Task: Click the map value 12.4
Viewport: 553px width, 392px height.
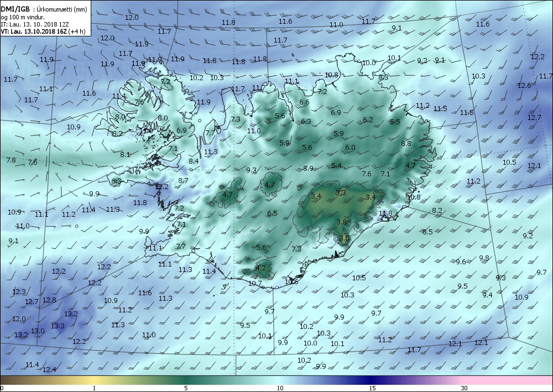Action: click(x=49, y=369)
